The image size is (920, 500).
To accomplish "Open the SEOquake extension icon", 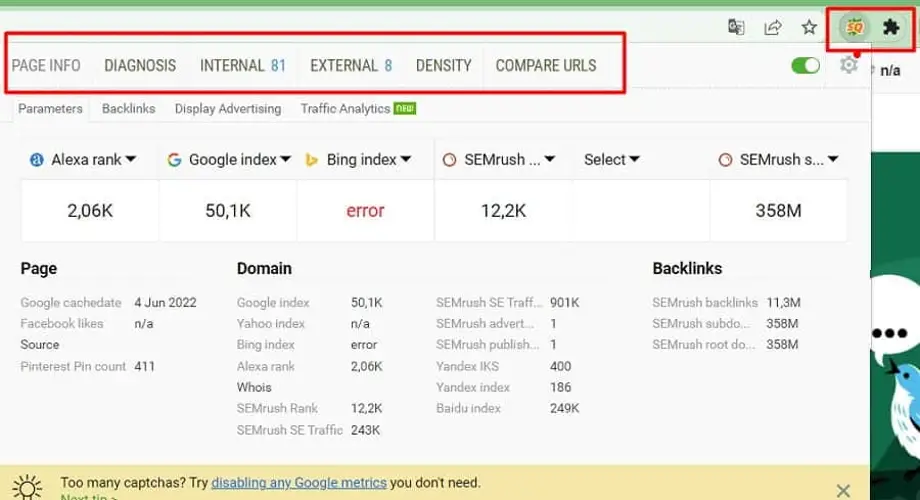I will tap(854, 27).
